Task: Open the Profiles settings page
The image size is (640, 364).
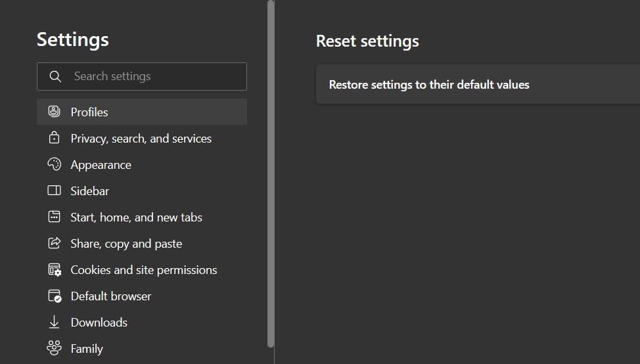Action: (89, 112)
